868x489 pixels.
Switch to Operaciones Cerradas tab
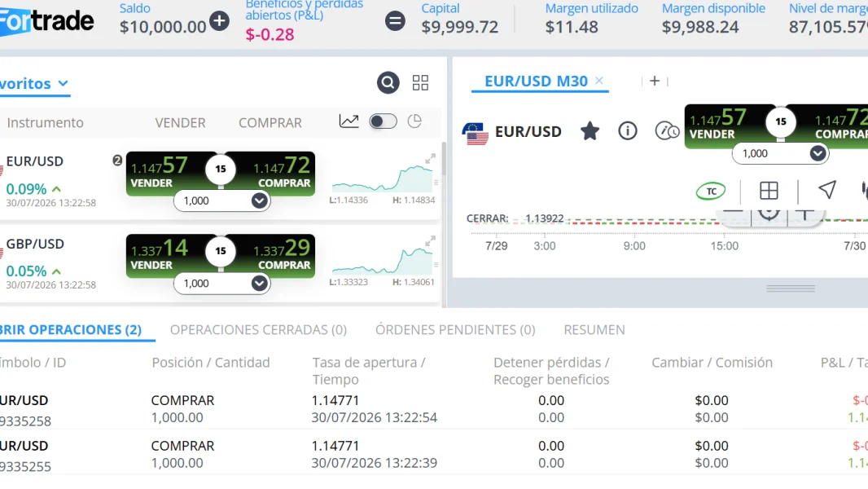(x=258, y=330)
